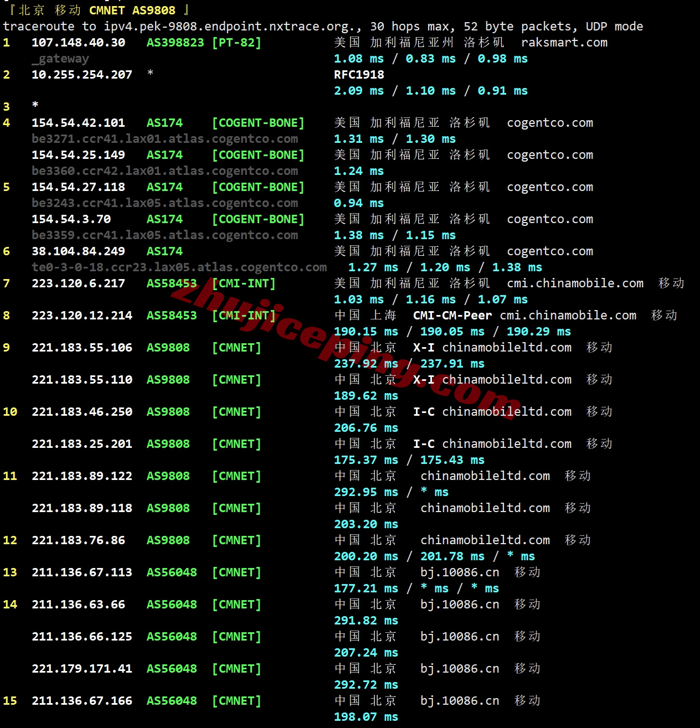Click hostname 'be3271.ccr41.lax01.atlas.cogentco.com'
This screenshot has width=700, height=728.
(x=165, y=139)
